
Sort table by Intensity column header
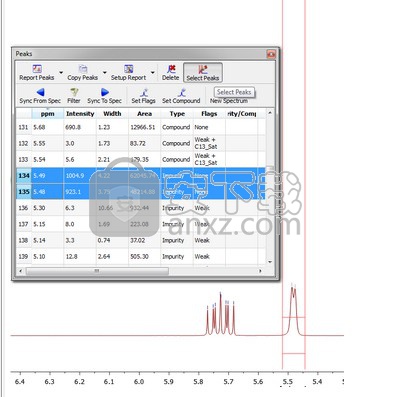(x=80, y=114)
